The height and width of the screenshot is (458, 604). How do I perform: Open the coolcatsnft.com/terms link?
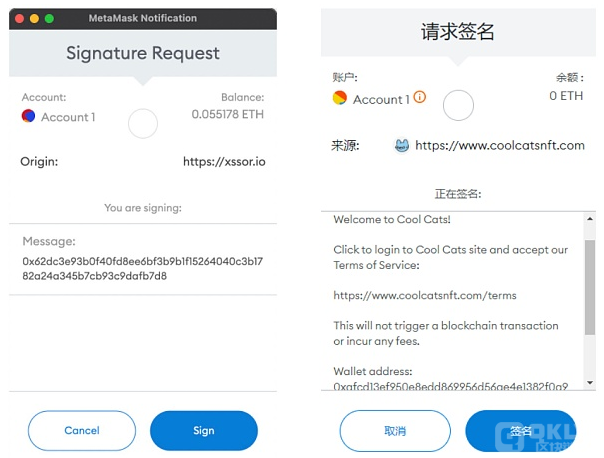425,295
